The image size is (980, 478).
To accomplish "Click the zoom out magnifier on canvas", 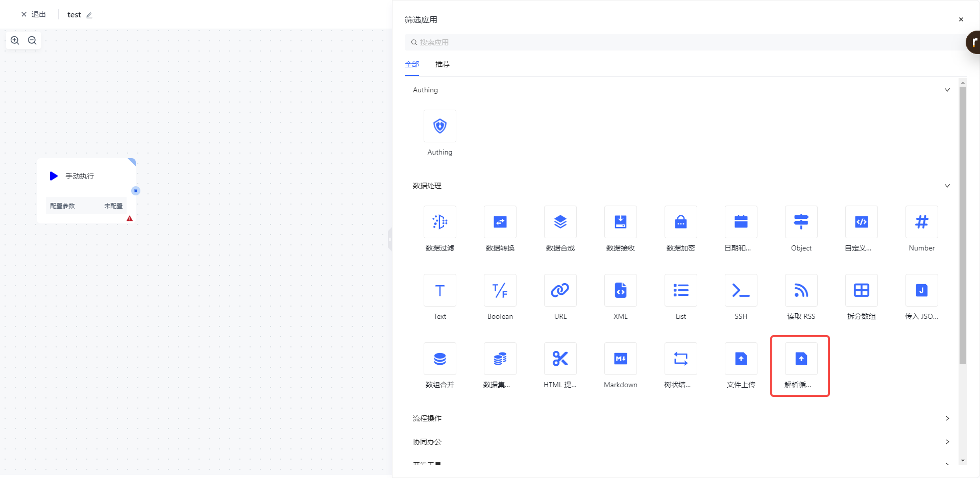I will click(32, 40).
